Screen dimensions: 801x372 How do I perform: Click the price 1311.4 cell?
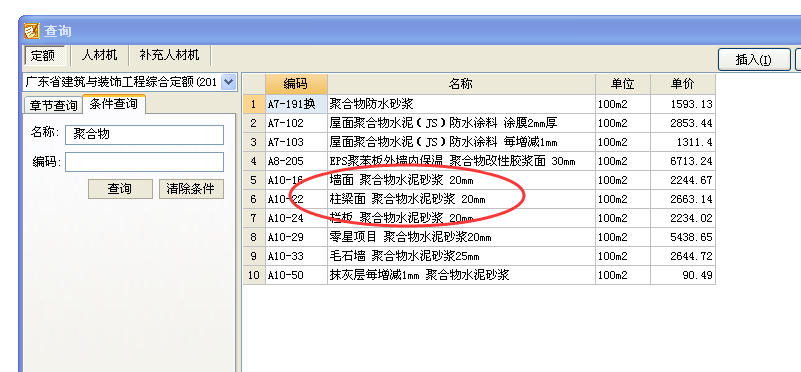pyautogui.click(x=682, y=142)
